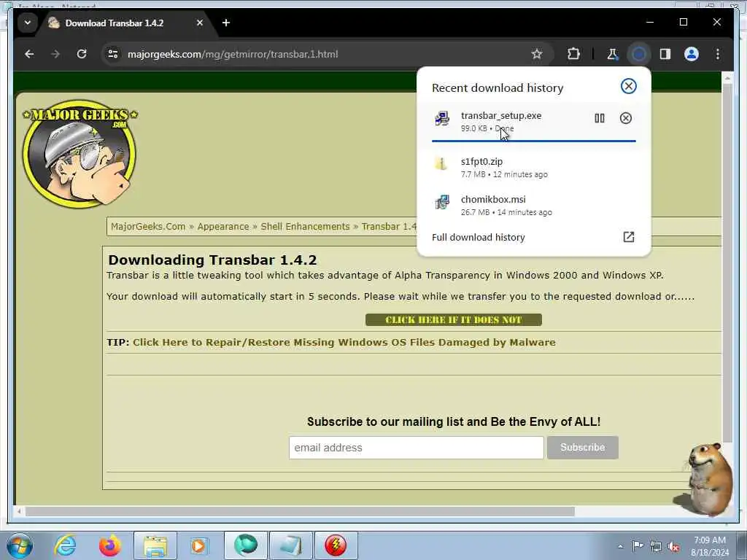Reload the MajorGeeks page
Image resolution: width=747 pixels, height=560 pixels.
tap(82, 54)
